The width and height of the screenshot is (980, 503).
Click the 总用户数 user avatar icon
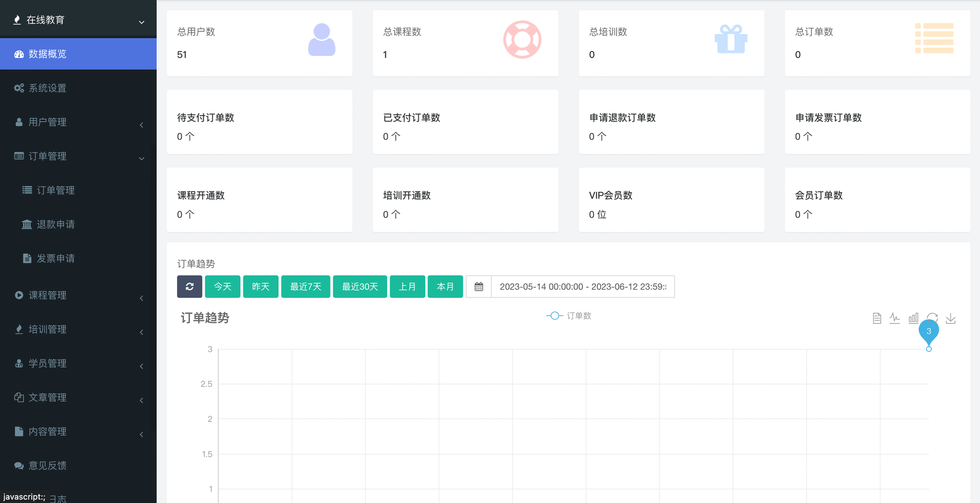coord(322,40)
